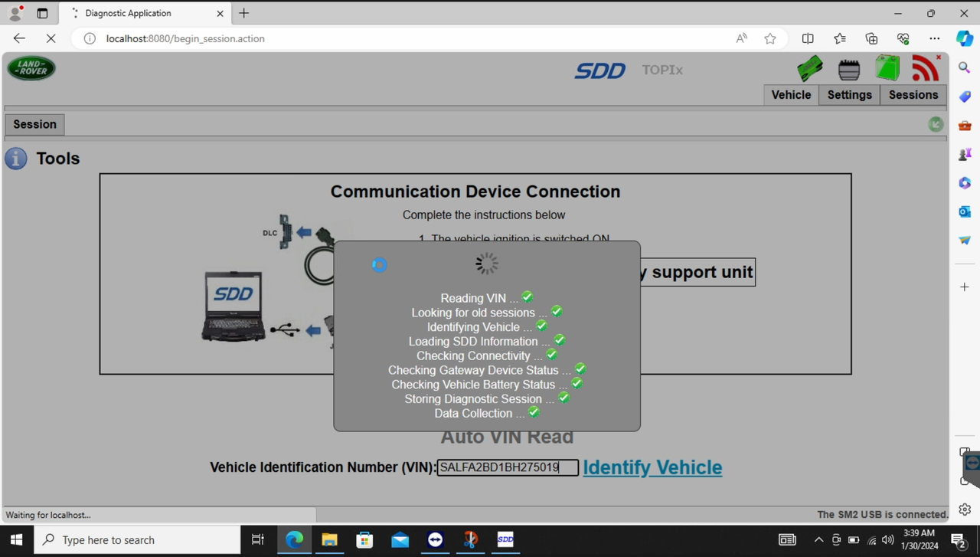Select the VIN input field
This screenshot has height=557, width=980.
tap(507, 467)
